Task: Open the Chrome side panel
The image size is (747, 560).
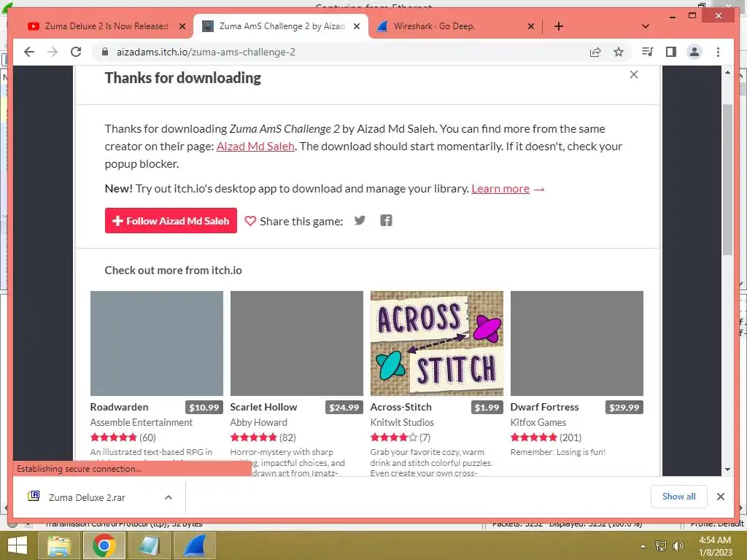Action: pyautogui.click(x=671, y=52)
